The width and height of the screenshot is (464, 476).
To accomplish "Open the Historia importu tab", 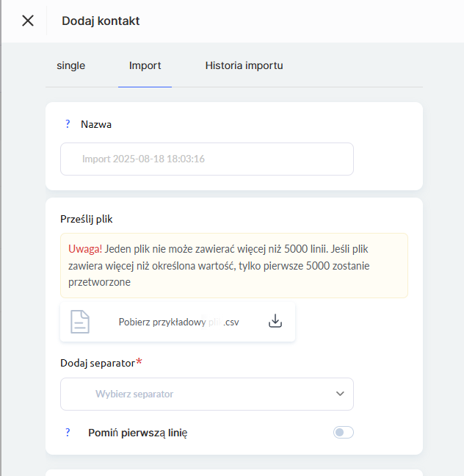I will point(244,65).
